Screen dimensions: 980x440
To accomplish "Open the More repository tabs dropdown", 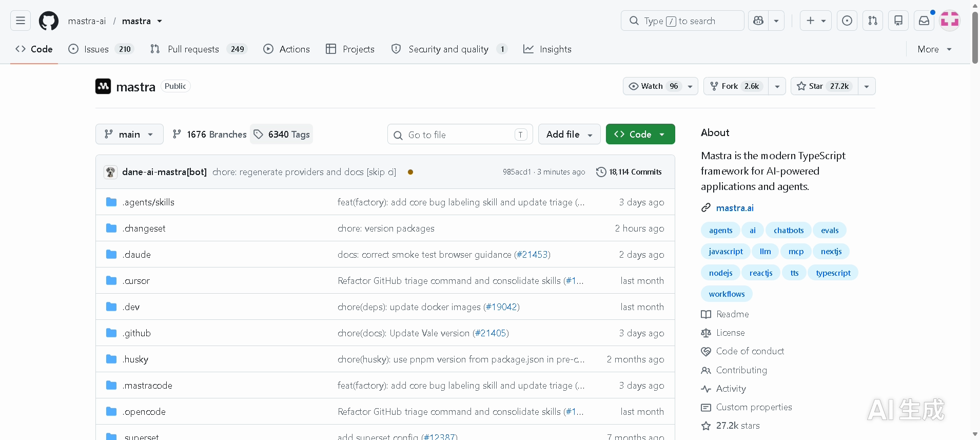I will [x=934, y=49].
